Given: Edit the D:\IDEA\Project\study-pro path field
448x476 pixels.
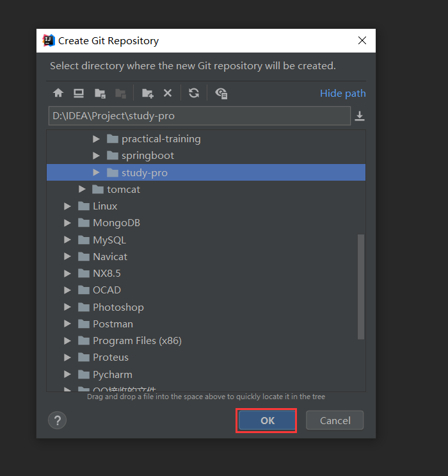Looking at the screenshot, I should click(199, 116).
